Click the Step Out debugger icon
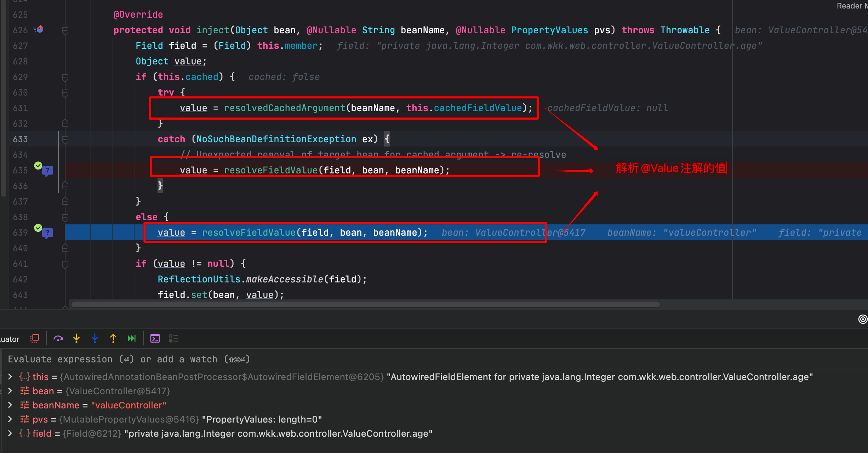The image size is (868, 453). (x=113, y=338)
